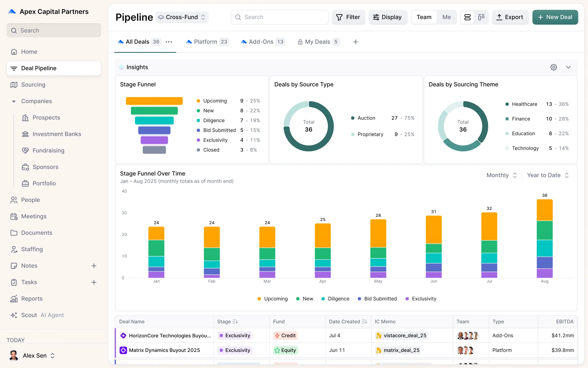Add a new note with plus icon
This screenshot has width=588, height=368.
(x=94, y=266)
